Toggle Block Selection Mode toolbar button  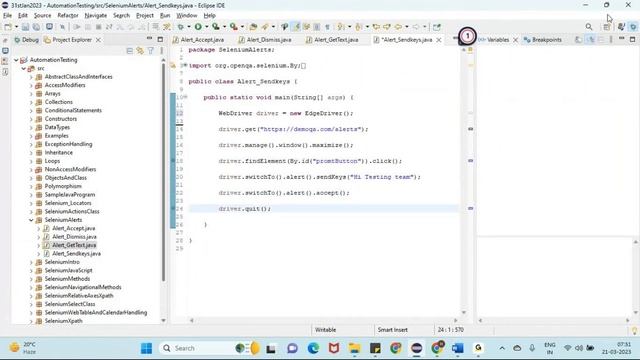pos(317,27)
